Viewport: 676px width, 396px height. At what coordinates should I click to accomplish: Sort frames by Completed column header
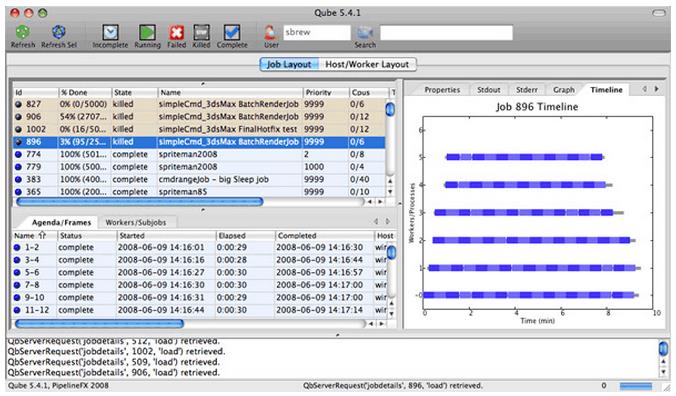tap(324, 236)
